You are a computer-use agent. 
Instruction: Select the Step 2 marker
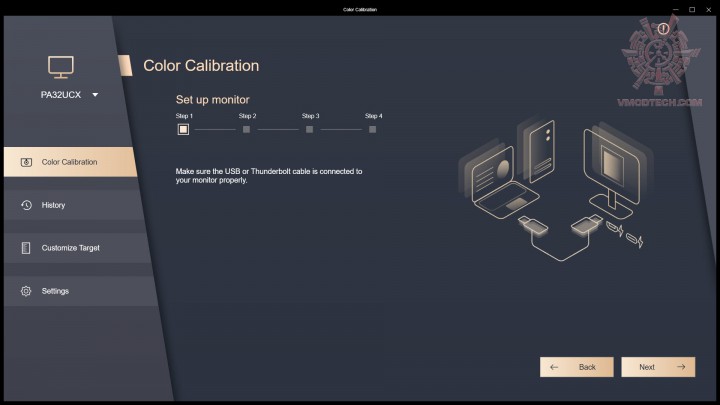(x=247, y=129)
